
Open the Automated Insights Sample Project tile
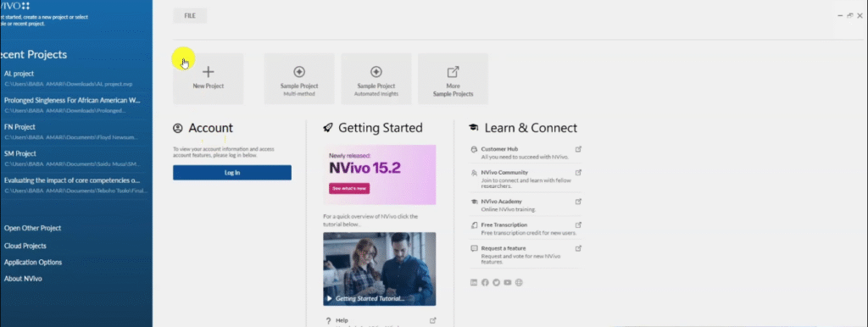point(376,79)
